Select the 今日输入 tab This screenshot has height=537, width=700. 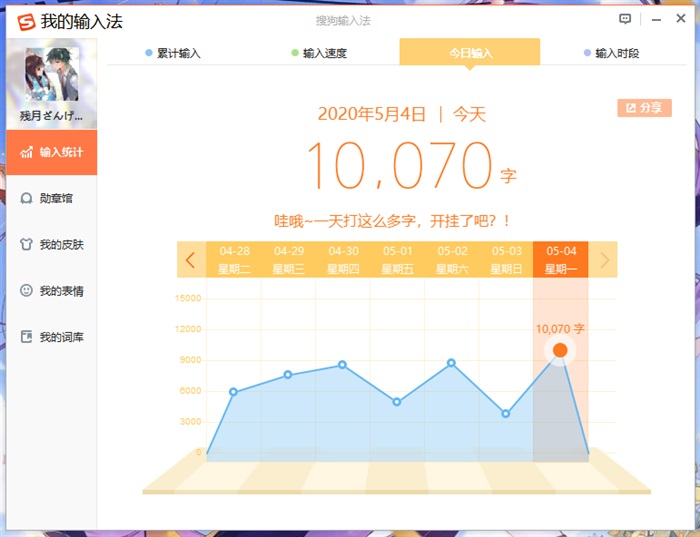470,53
